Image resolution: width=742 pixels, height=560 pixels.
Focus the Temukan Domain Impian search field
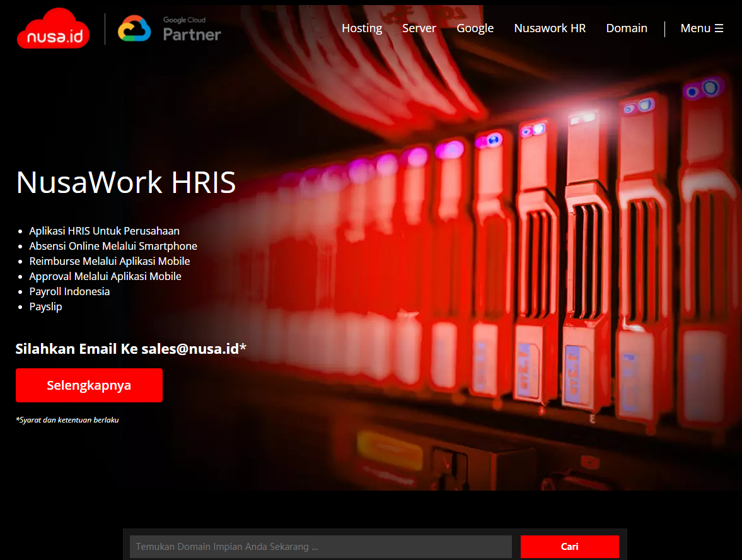pyautogui.click(x=320, y=547)
